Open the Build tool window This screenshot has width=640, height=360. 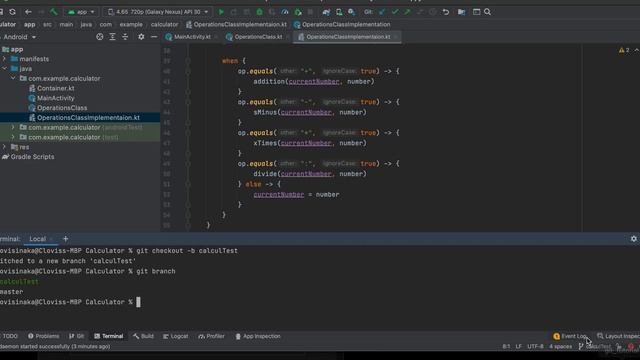143,336
